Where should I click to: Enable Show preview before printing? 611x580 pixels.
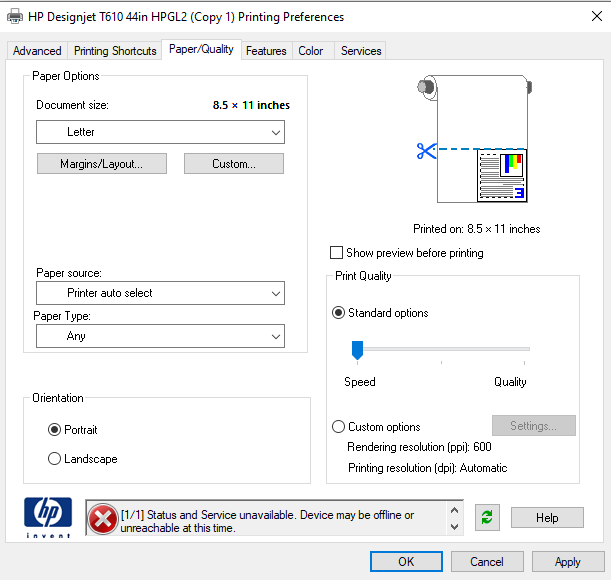click(337, 253)
